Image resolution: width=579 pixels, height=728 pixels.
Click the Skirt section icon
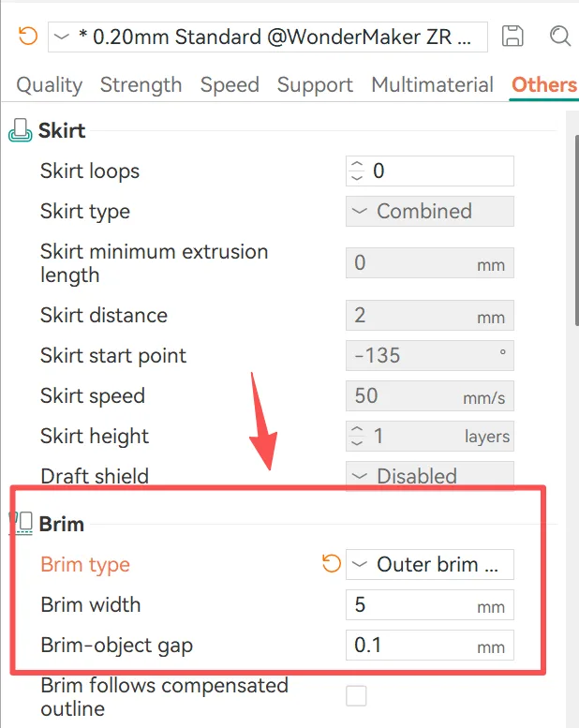point(21,130)
